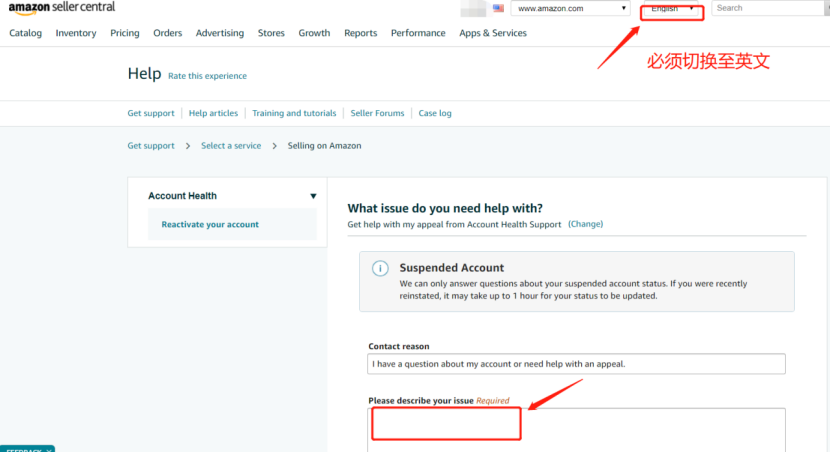
Task: Open the Performance menu
Action: [418, 33]
